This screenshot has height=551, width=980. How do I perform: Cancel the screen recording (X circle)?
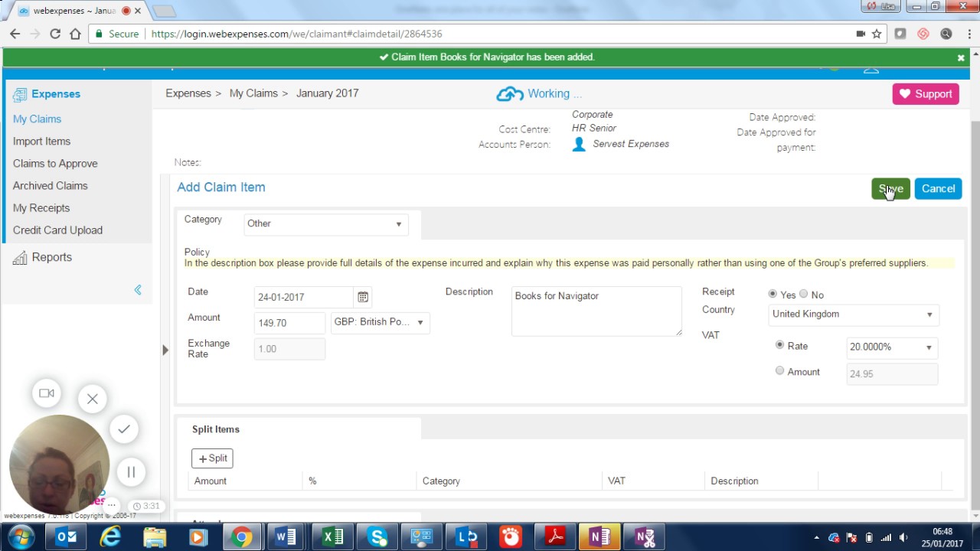(x=93, y=399)
